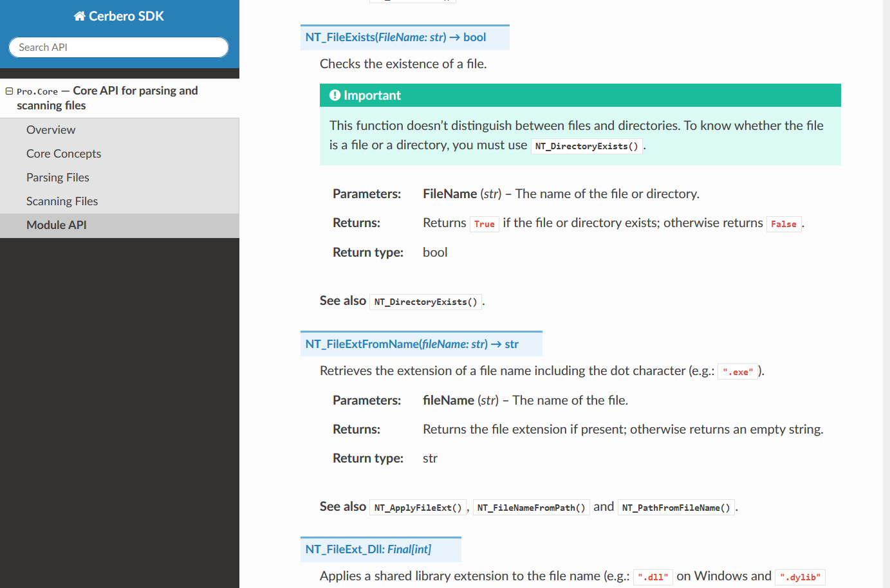
Task: Click the Important admonition title bar
Action: [x=580, y=95]
